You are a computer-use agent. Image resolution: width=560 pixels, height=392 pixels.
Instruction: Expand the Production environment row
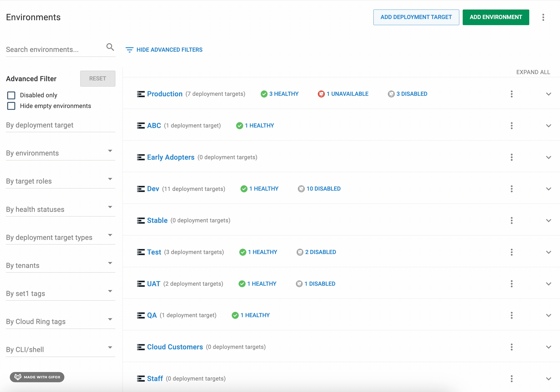coord(549,94)
